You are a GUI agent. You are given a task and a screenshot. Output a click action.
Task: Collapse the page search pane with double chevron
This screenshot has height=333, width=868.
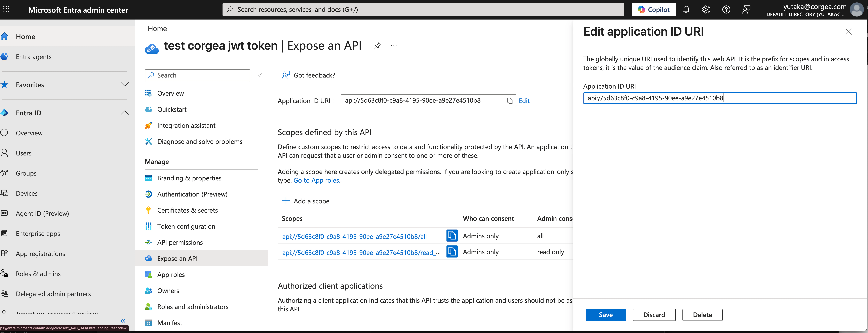pos(260,75)
